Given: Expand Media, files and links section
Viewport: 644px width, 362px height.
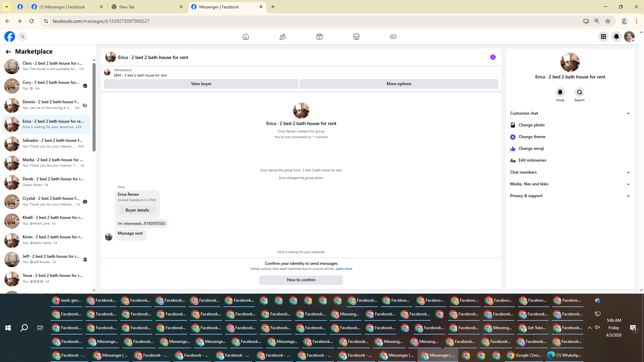Looking at the screenshot, I should pos(628,184).
